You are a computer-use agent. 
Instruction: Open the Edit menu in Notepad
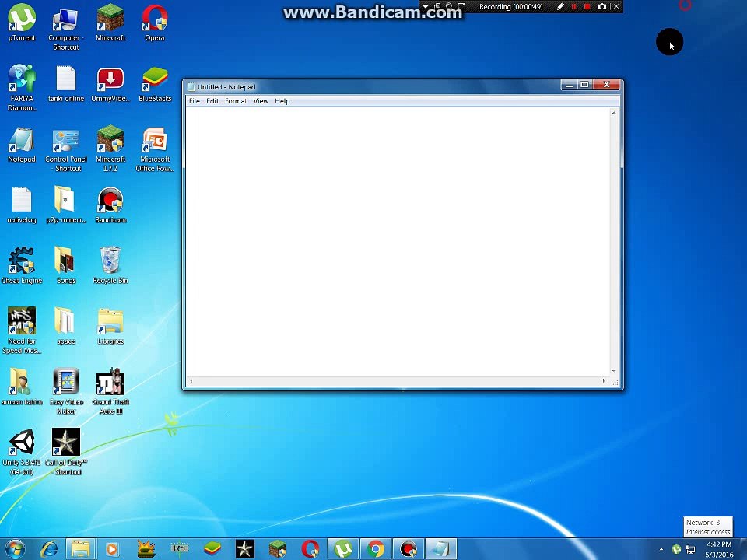point(212,101)
